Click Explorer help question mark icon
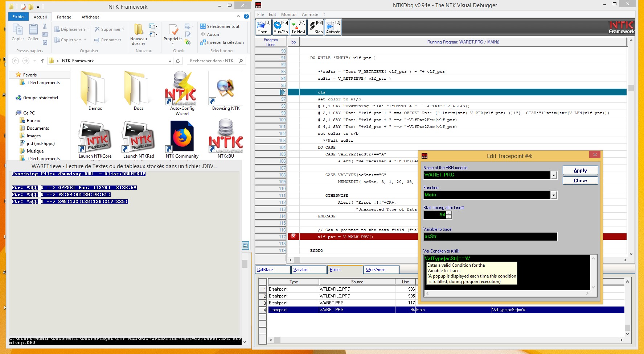This screenshot has width=644, height=354. (x=246, y=16)
